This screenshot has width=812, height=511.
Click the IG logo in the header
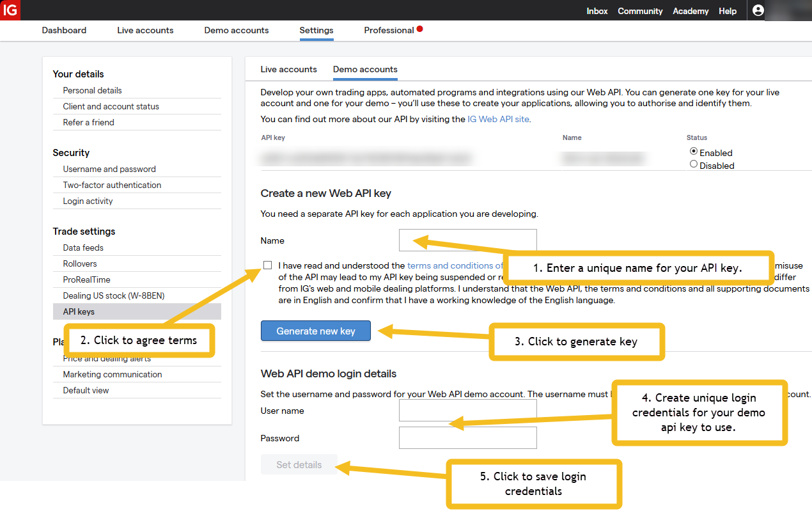(10, 10)
